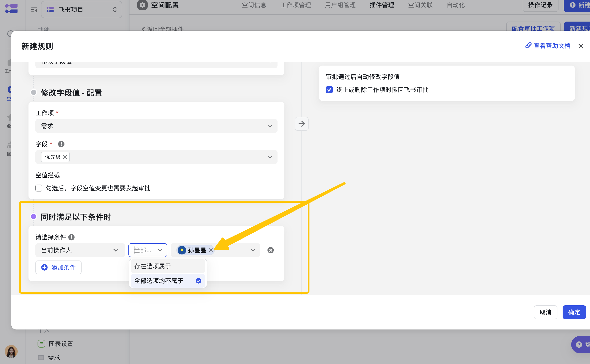
Task: Open the help bubble icon
Action: [x=579, y=345]
